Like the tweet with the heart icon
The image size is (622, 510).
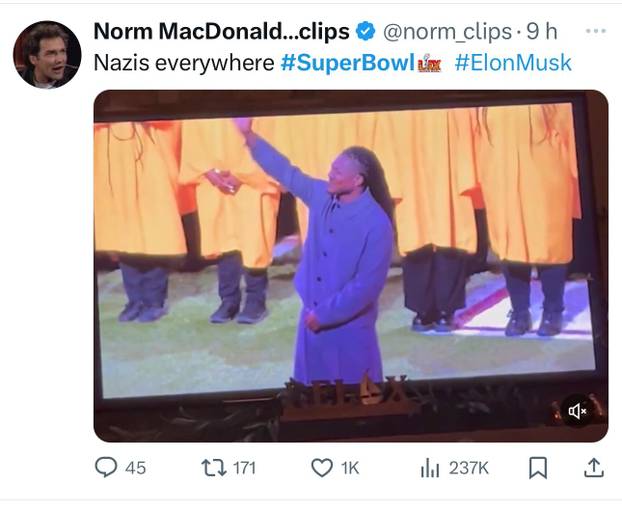click(x=321, y=467)
